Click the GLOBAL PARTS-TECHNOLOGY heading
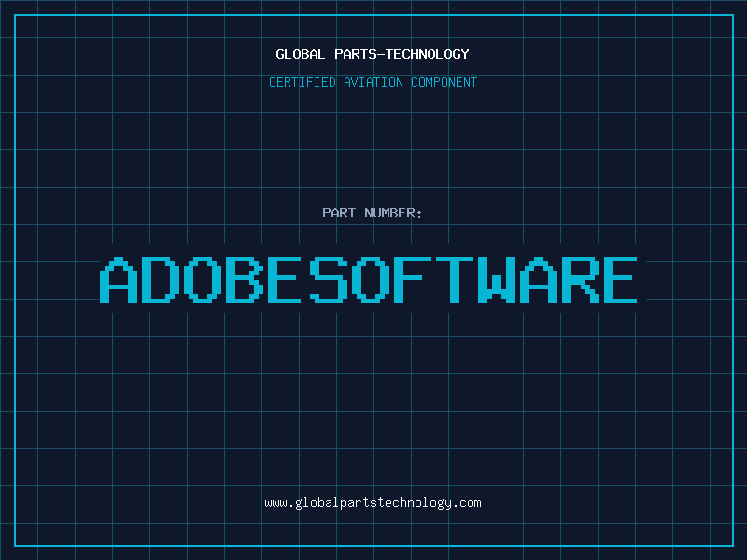747x560 pixels. point(373,55)
